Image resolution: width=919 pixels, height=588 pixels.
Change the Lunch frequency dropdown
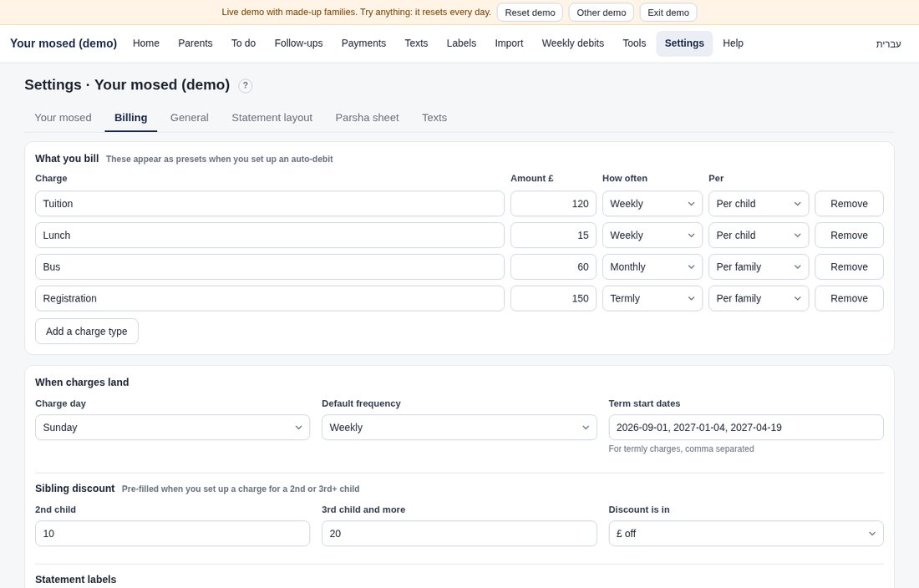click(x=652, y=236)
